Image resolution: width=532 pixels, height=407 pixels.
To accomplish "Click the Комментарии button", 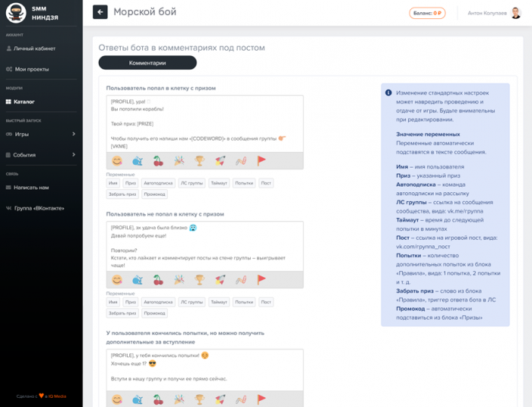I will tap(147, 63).
